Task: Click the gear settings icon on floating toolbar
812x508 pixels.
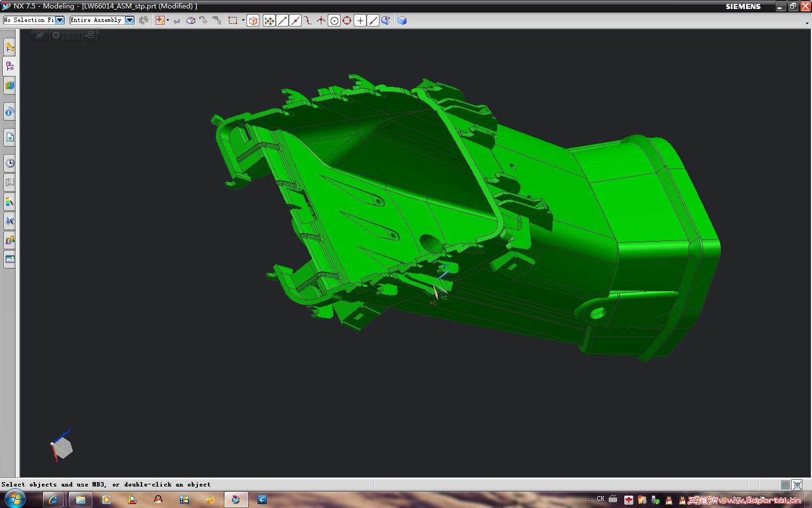Action: click(x=56, y=35)
